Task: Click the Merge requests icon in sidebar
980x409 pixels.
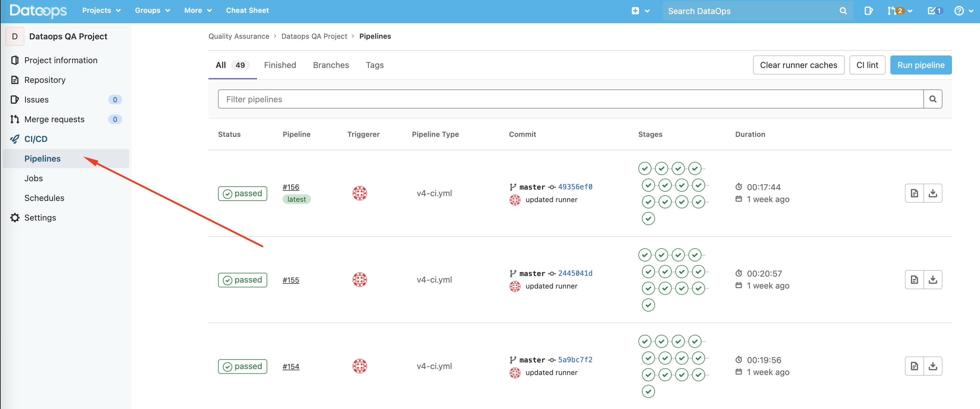Action: [15, 119]
